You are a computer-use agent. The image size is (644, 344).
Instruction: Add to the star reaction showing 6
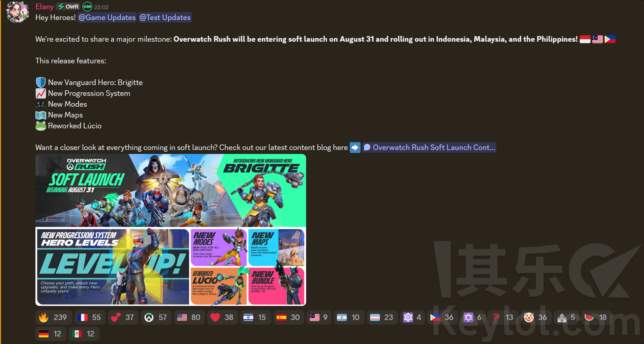(x=473, y=317)
